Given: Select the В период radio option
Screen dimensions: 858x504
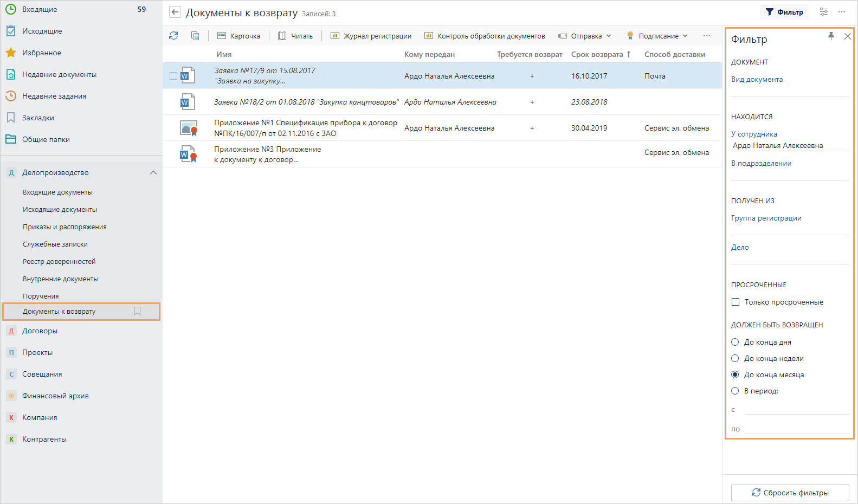Looking at the screenshot, I should coord(736,391).
